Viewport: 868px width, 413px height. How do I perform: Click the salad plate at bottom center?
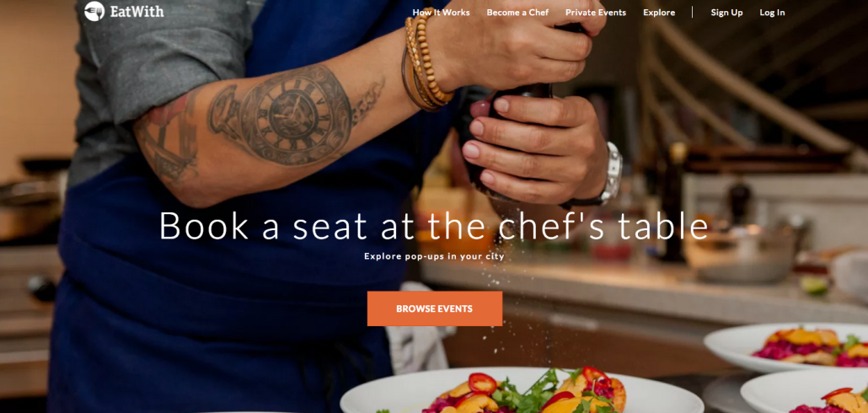(520, 390)
